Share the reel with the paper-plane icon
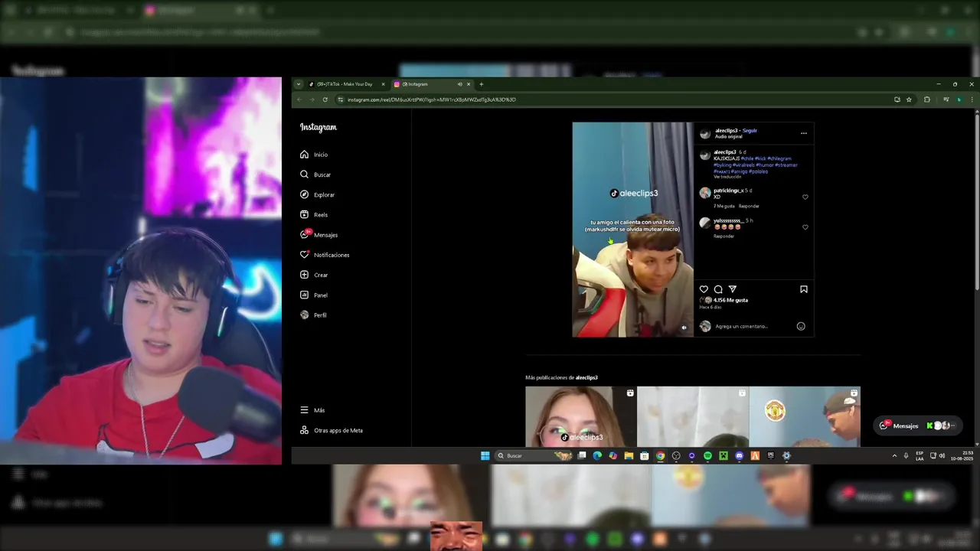980x551 pixels. 733,289
